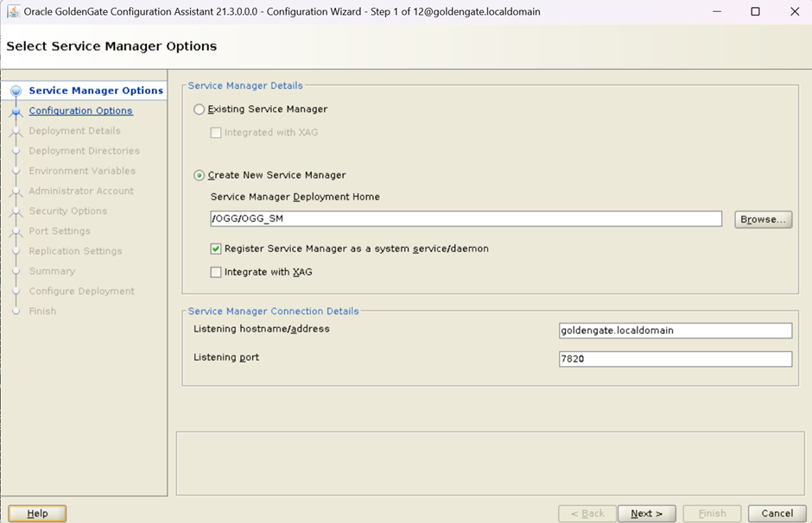The height and width of the screenshot is (523, 812).
Task: Click the Service Manager Options step bullet icon
Action: [16, 91]
